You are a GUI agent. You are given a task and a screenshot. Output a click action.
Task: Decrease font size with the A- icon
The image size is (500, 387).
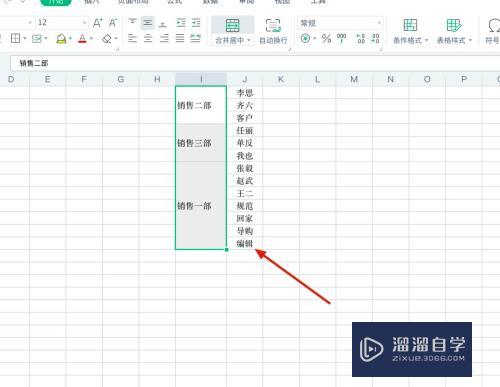113,23
